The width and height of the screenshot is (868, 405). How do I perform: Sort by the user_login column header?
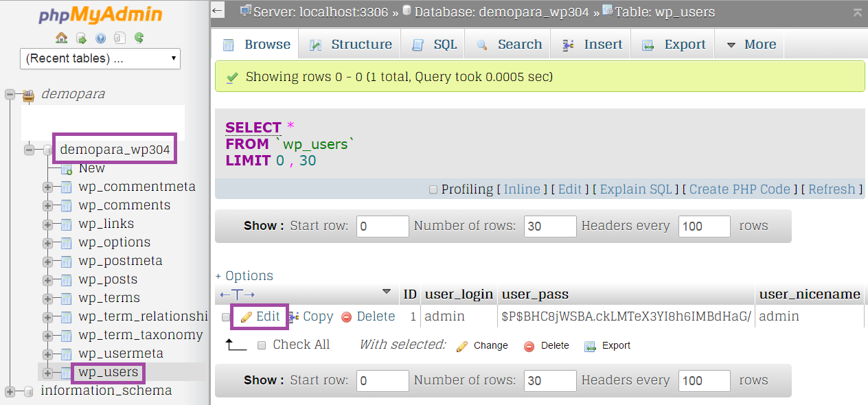(459, 294)
